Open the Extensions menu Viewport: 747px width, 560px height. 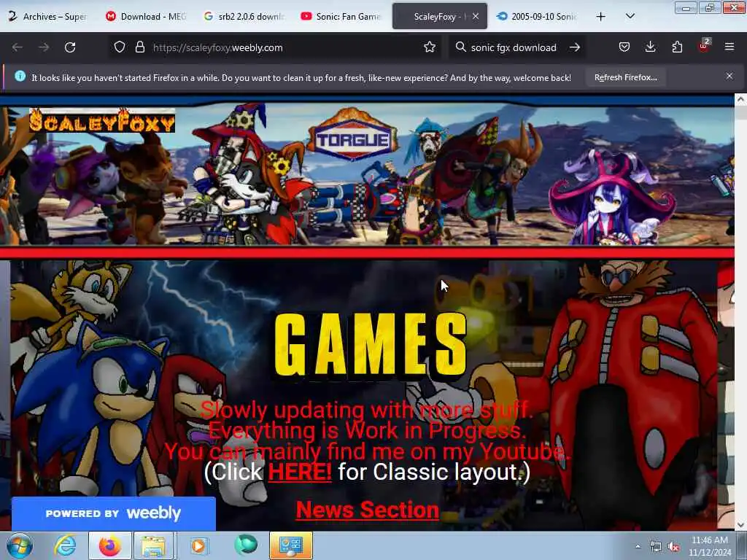(677, 47)
